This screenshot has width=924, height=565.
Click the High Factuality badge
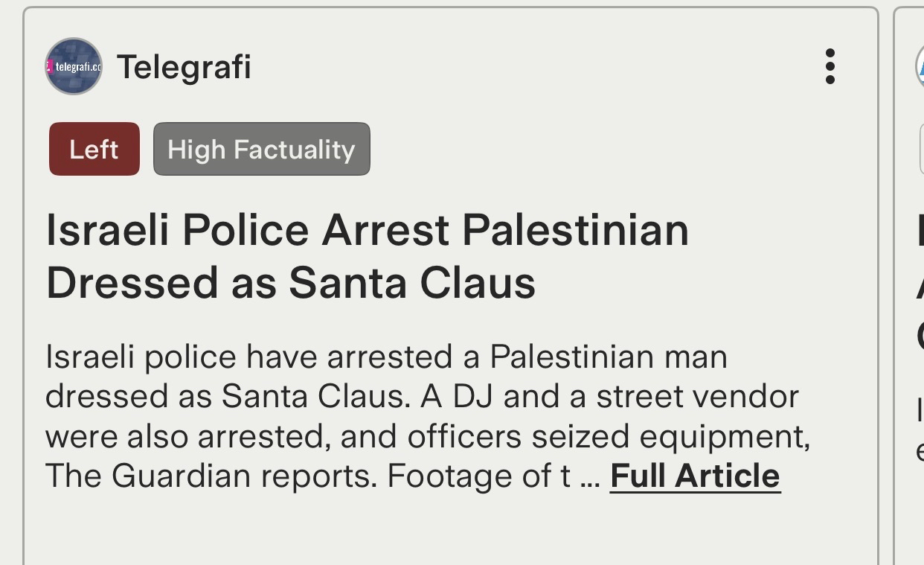(261, 149)
